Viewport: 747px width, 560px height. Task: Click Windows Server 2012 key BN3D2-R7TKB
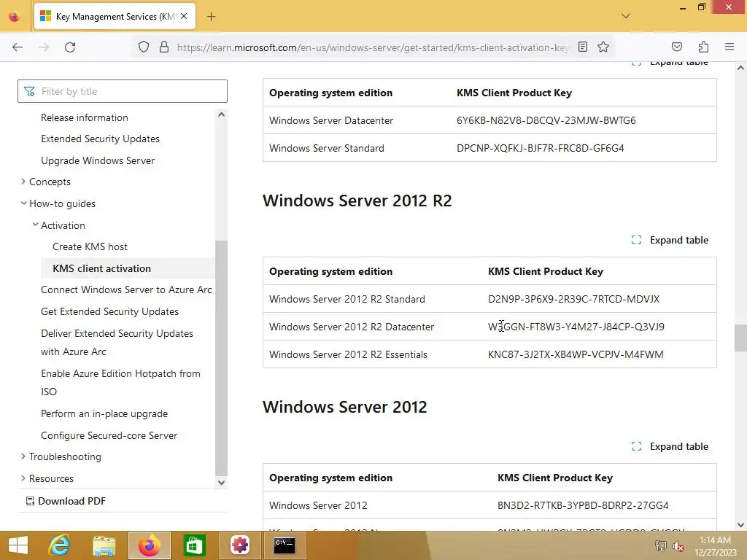point(583,505)
